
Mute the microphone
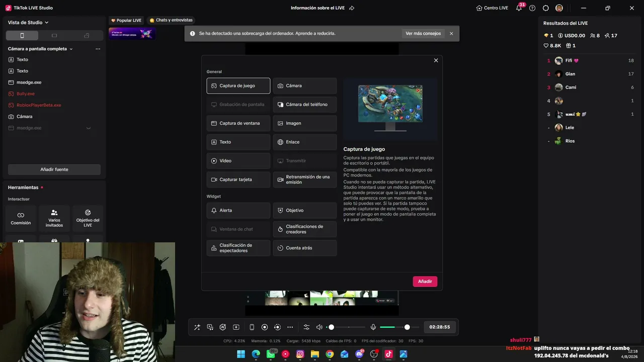click(x=373, y=327)
